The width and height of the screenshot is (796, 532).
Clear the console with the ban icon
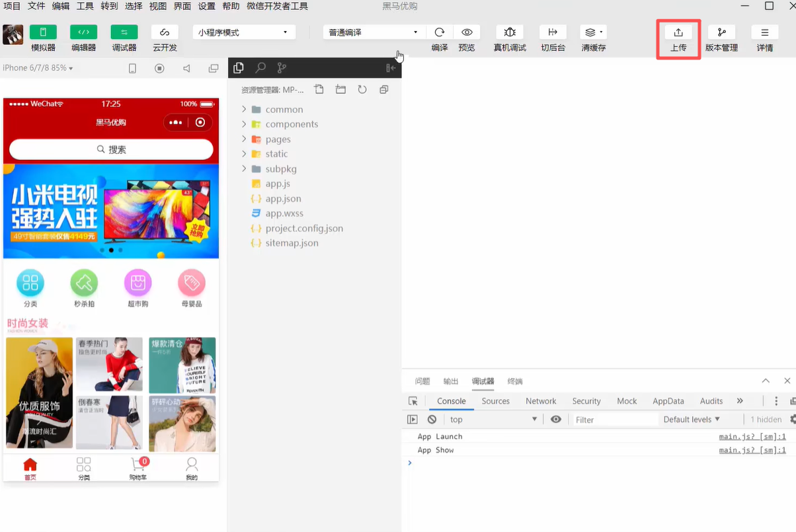(432, 420)
